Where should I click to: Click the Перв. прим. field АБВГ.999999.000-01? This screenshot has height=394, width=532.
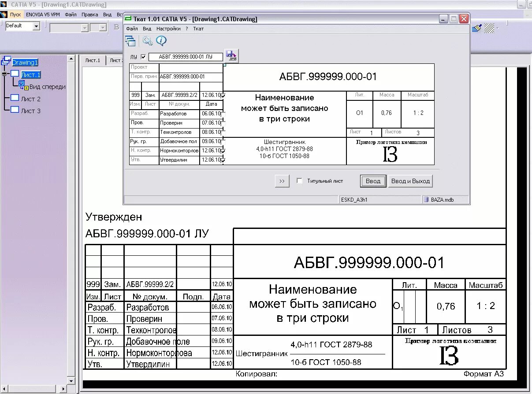point(191,76)
